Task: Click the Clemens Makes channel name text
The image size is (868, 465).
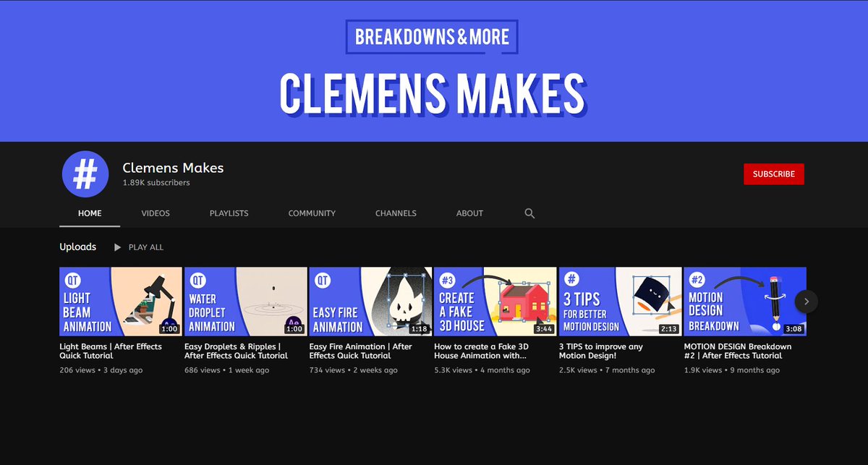Action: coord(173,168)
